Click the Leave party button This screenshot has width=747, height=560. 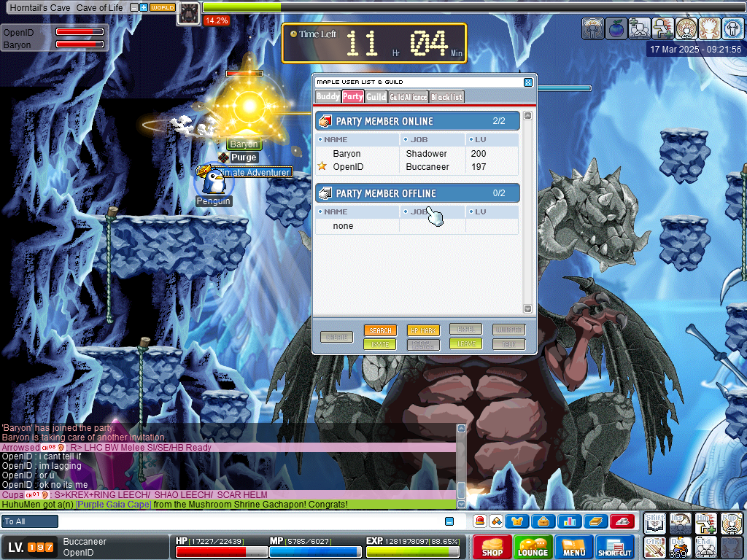[466, 343]
